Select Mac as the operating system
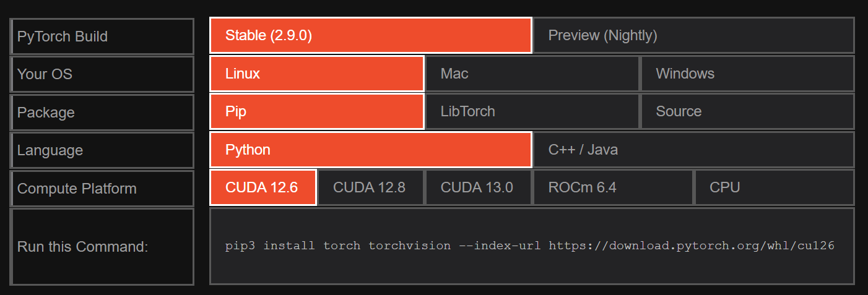868x295 pixels. click(x=532, y=74)
